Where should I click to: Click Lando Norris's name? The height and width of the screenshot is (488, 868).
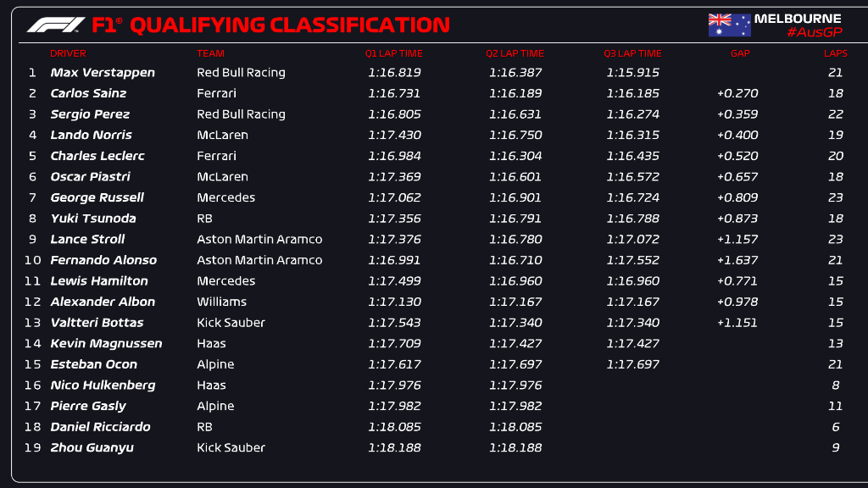pyautogui.click(x=91, y=135)
